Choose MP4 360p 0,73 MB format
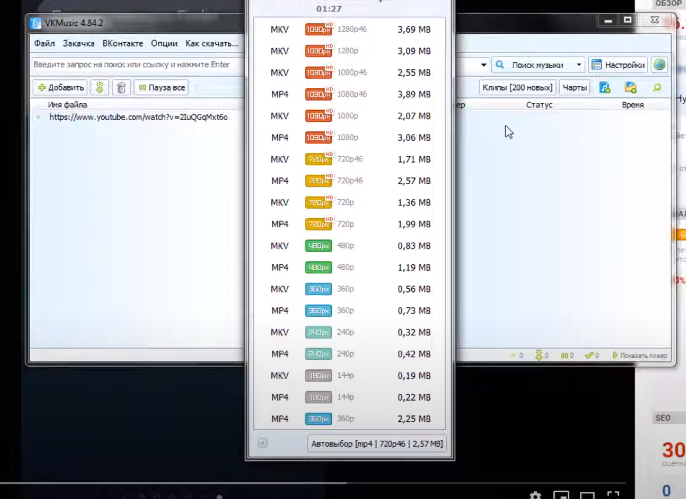 350,311
